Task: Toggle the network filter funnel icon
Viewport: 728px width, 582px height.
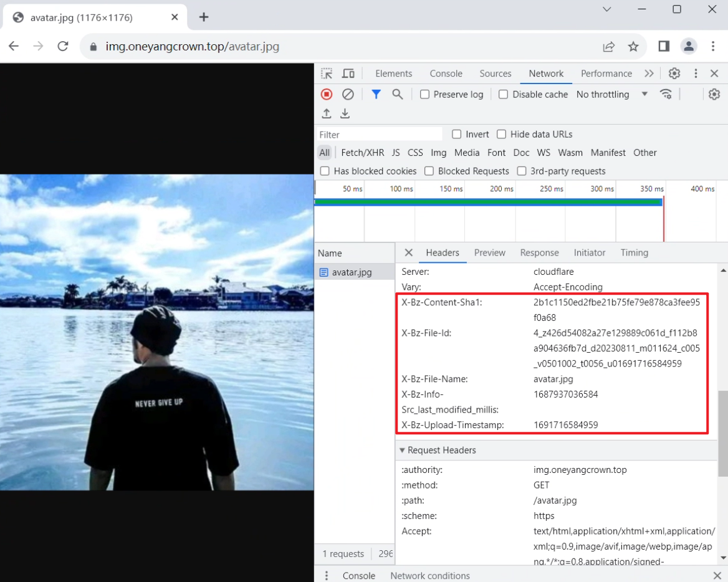Action: click(376, 94)
